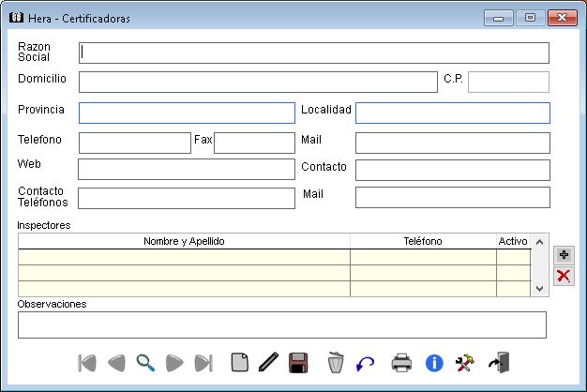Open search with the magnifier icon

pos(145,363)
